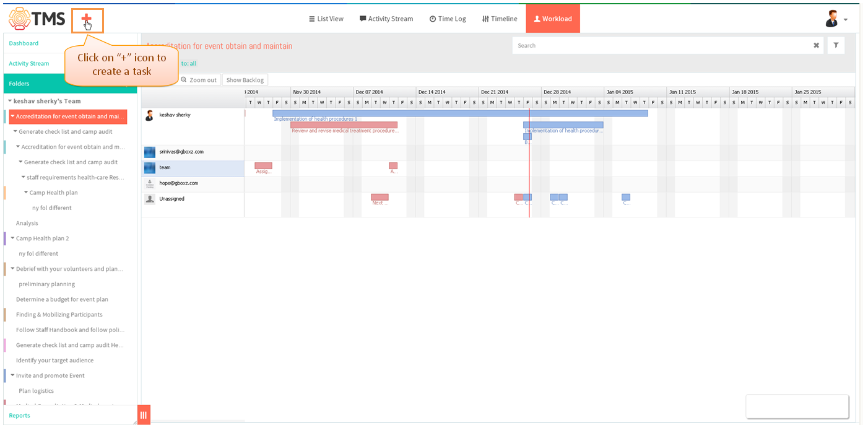
Task: Click the red 'Next …' bar in Unassigned row
Action: [380, 197]
